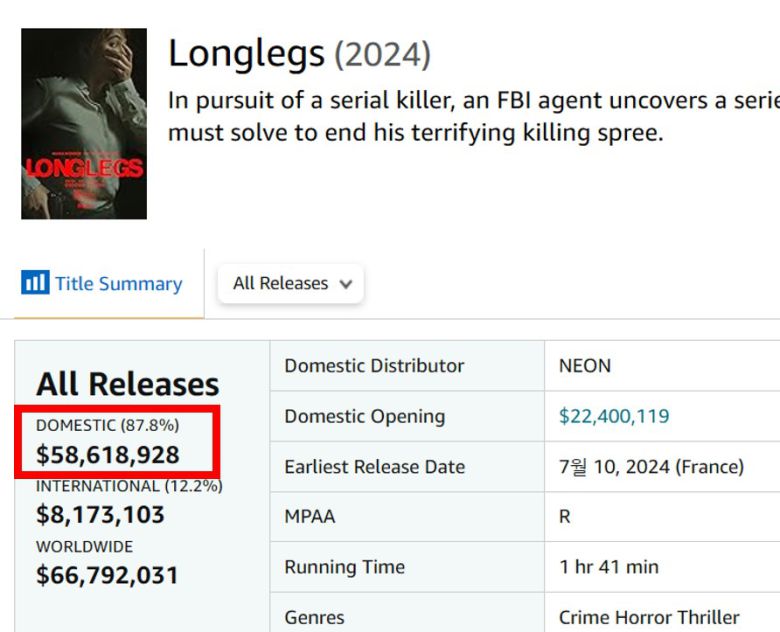Click the (2024) release year
The height and width of the screenshot is (632, 780).
(x=382, y=54)
